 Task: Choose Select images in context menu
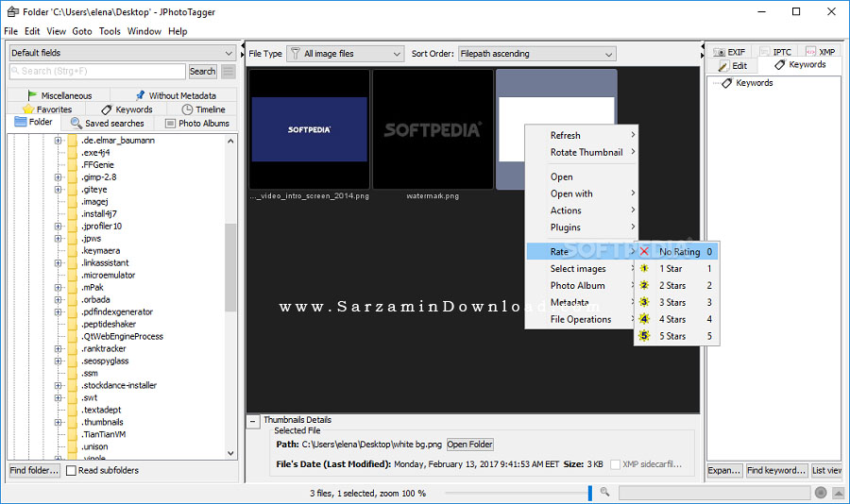click(x=580, y=268)
